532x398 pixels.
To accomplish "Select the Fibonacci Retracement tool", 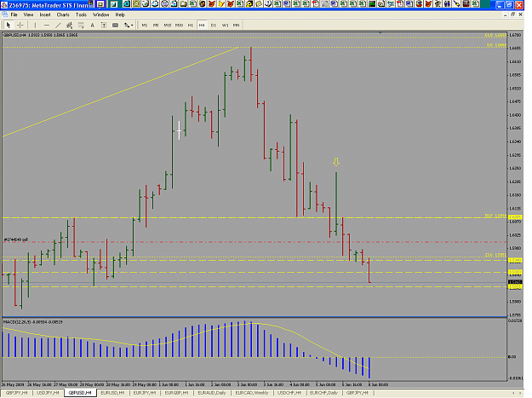I will click(x=81, y=25).
